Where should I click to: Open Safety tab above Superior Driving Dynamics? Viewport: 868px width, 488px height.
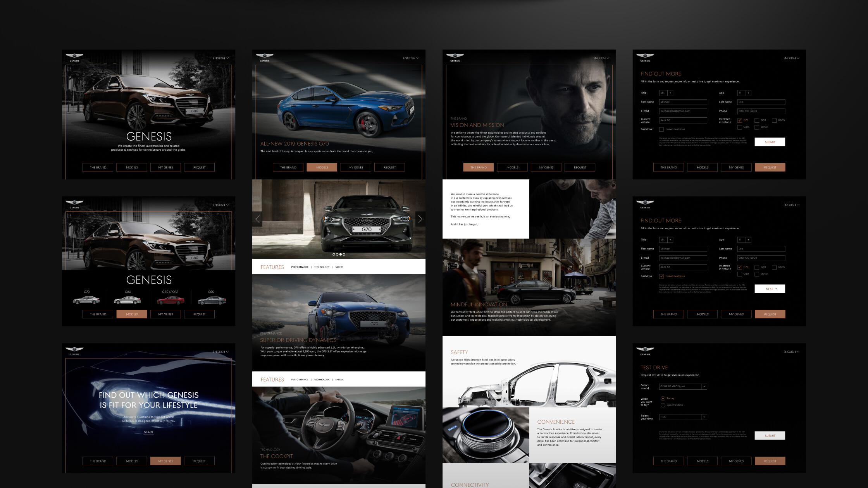pyautogui.click(x=339, y=267)
